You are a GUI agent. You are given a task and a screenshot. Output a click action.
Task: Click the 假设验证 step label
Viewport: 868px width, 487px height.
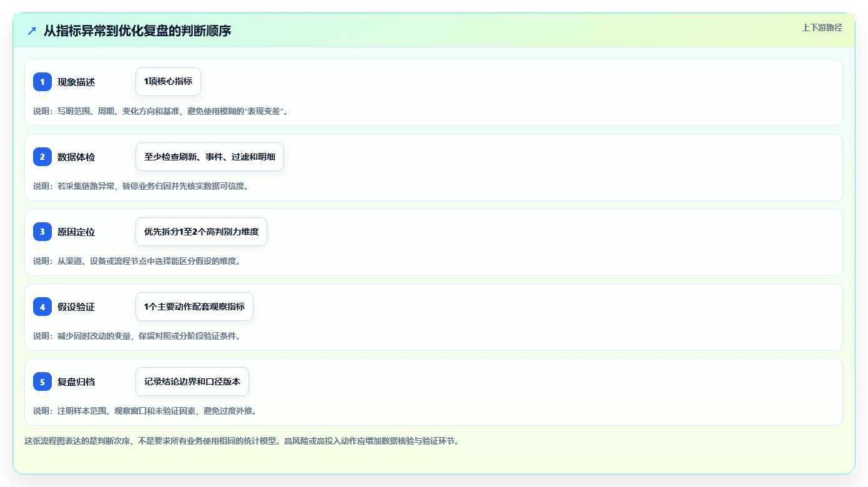coord(76,307)
